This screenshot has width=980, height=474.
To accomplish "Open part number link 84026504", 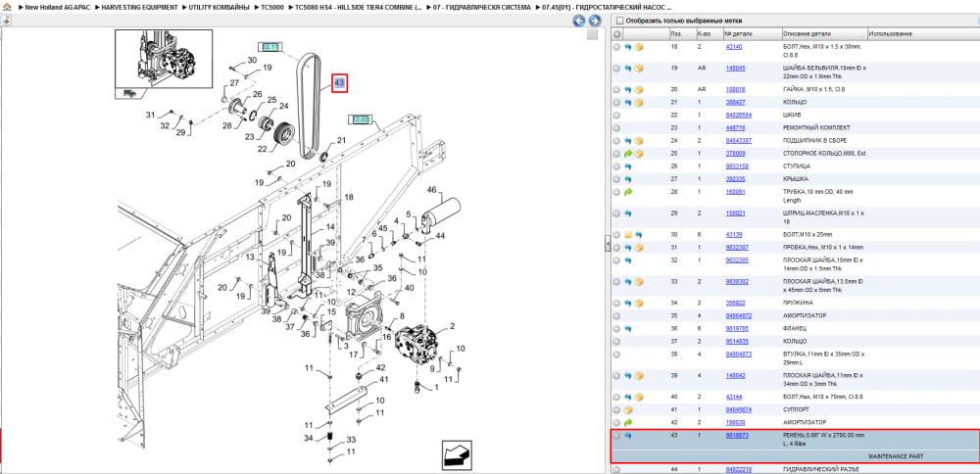I will point(738,115).
